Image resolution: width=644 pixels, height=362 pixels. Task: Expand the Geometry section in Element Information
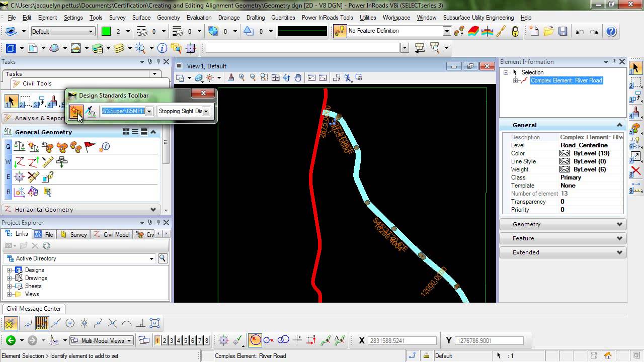tap(563, 224)
